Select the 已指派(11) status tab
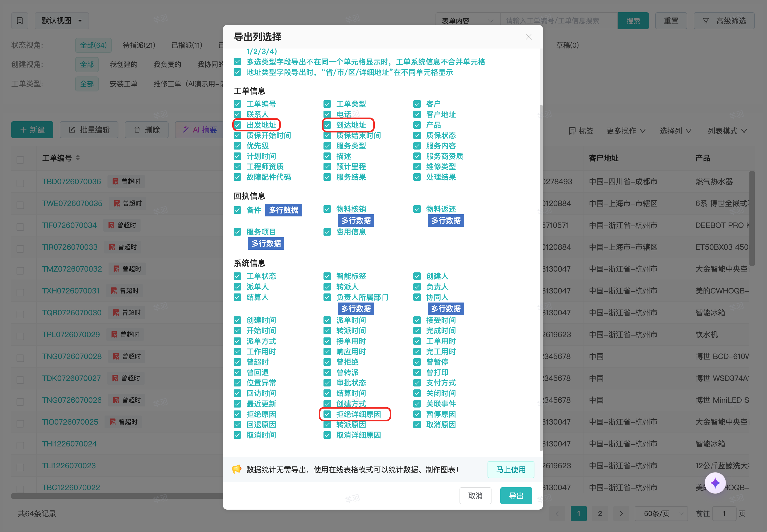 coord(186,45)
